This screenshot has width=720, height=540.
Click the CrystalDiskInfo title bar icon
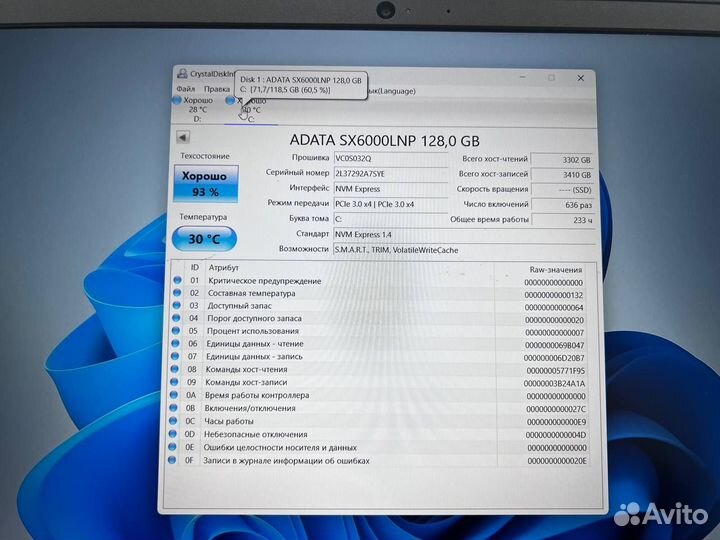click(x=183, y=73)
